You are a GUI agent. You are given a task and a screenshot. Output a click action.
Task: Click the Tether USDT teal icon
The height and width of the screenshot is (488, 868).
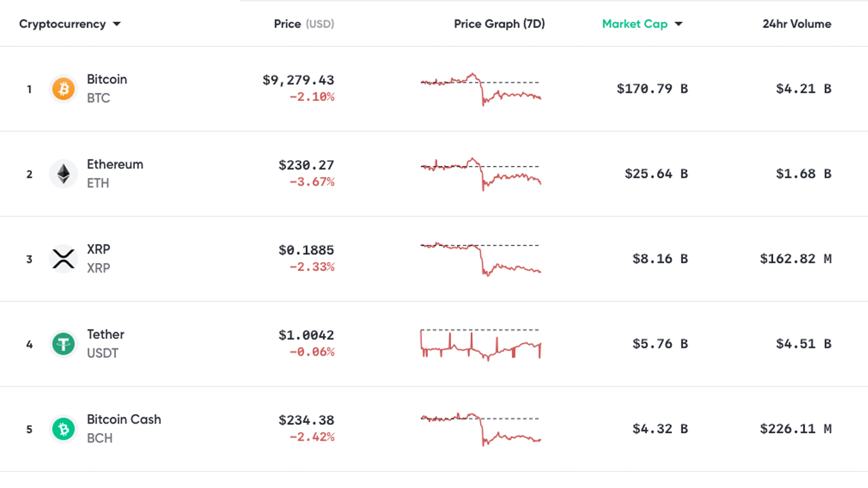point(63,344)
